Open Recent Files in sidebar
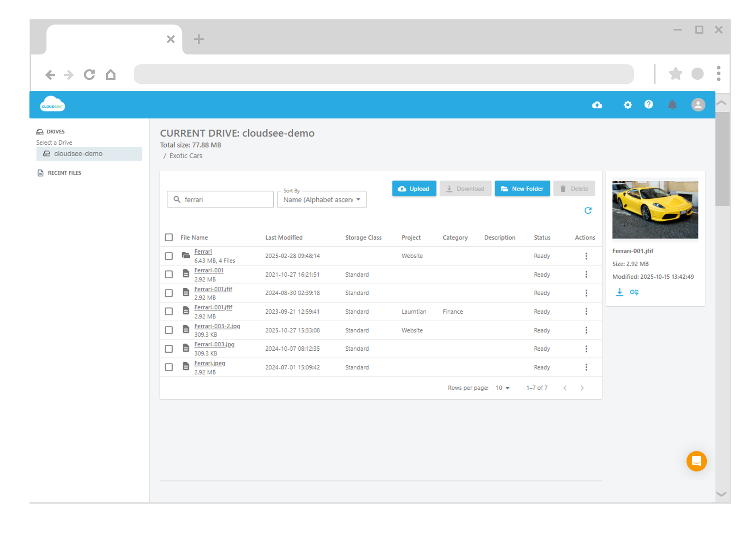Viewport: 756px width, 534px height. (x=60, y=173)
